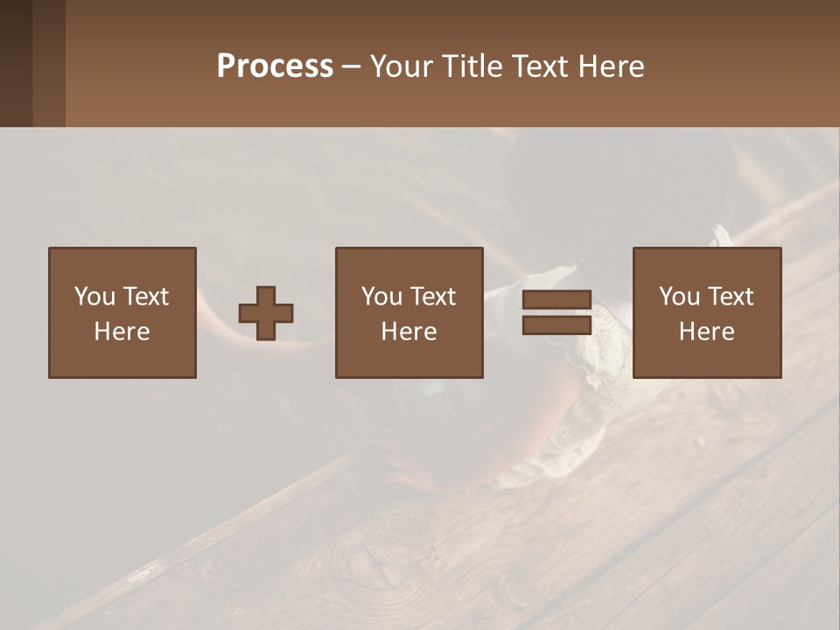Select the middle 'You Text Here' box
840x630 pixels.
point(409,313)
